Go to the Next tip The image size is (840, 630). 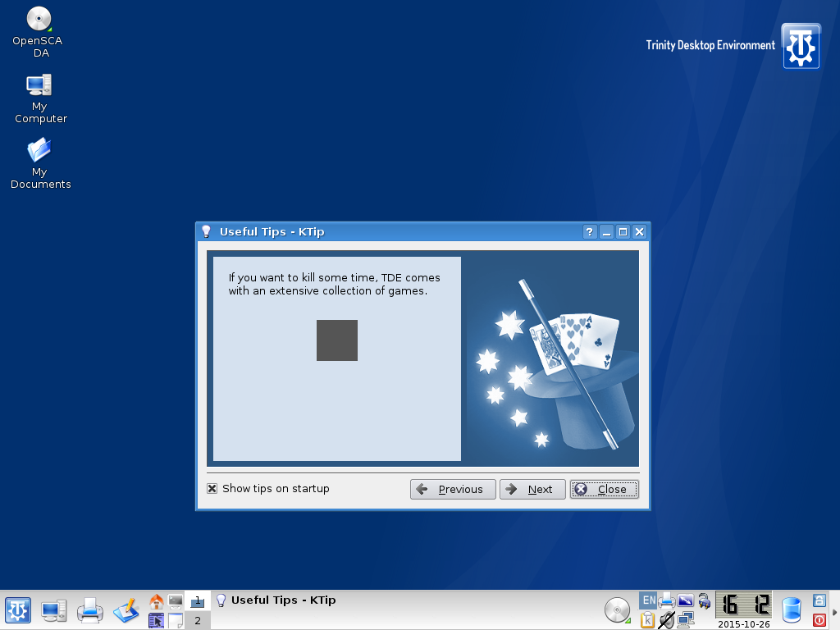coord(532,490)
